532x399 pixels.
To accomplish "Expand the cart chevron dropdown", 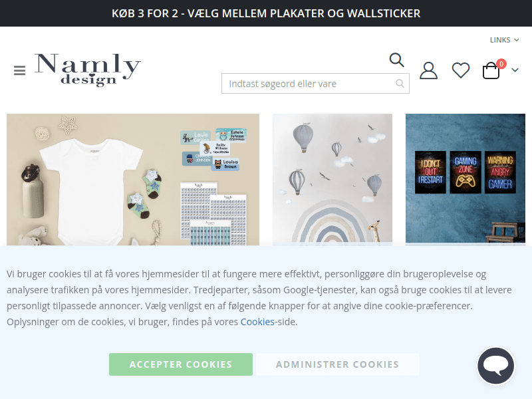I will pyautogui.click(x=515, y=70).
